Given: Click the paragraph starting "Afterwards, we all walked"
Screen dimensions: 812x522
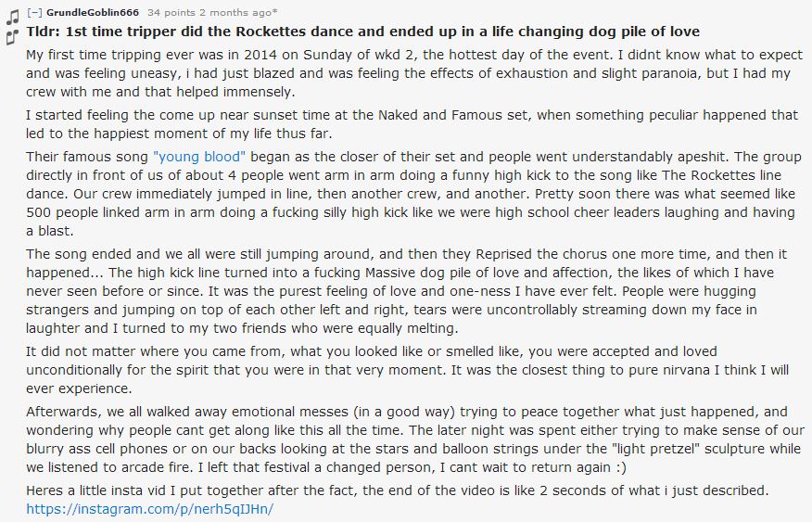Looking at the screenshot, I should tap(415, 439).
